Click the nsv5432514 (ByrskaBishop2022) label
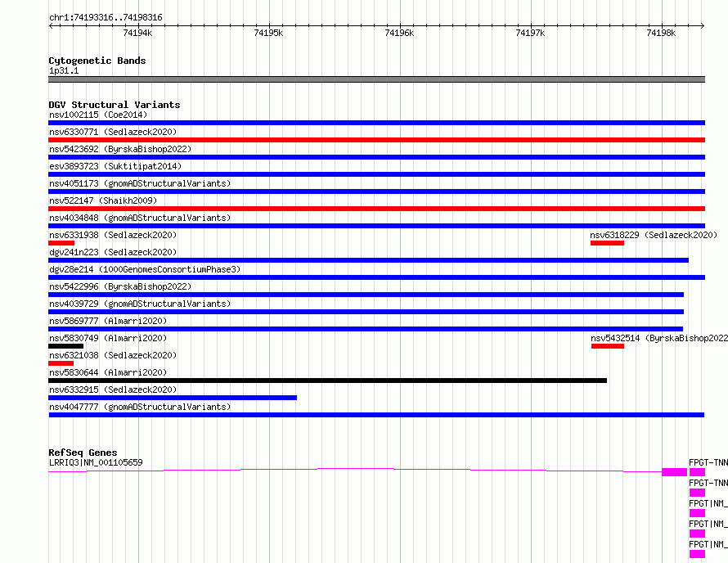The width and height of the screenshot is (728, 563). (659, 338)
